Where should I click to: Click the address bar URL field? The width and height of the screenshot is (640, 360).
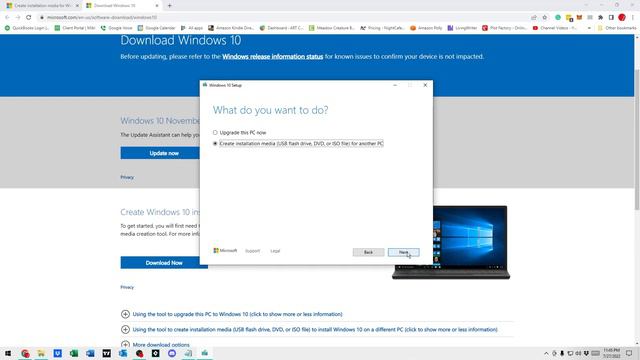pos(282,18)
